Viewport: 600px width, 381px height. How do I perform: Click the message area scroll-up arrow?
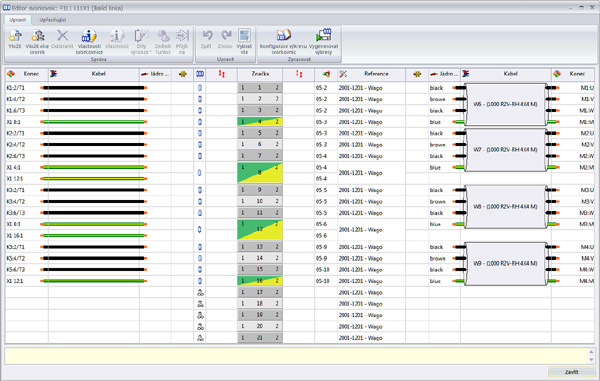591,352
